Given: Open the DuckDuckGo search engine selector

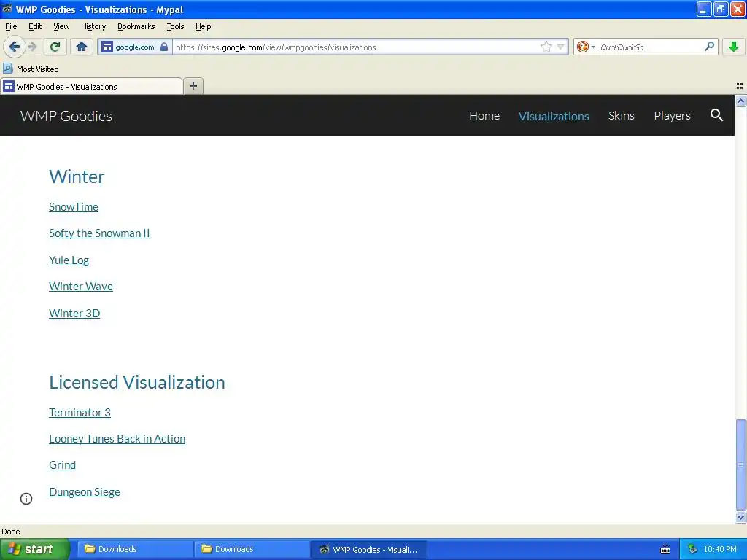Looking at the screenshot, I should [x=586, y=47].
